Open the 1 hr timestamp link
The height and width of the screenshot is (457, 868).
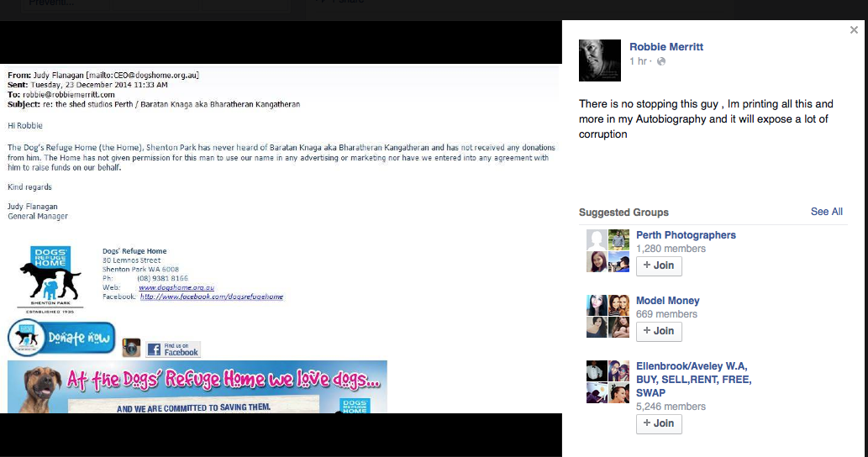pyautogui.click(x=639, y=62)
